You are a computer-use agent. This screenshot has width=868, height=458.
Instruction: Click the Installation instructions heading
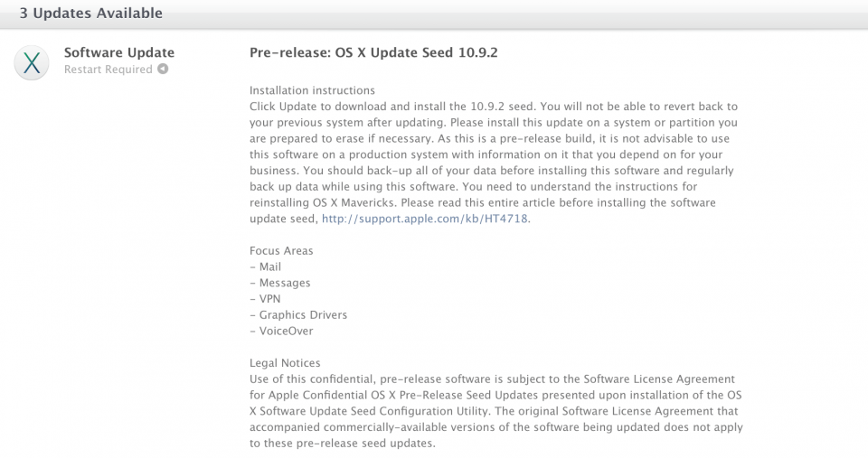(x=312, y=90)
